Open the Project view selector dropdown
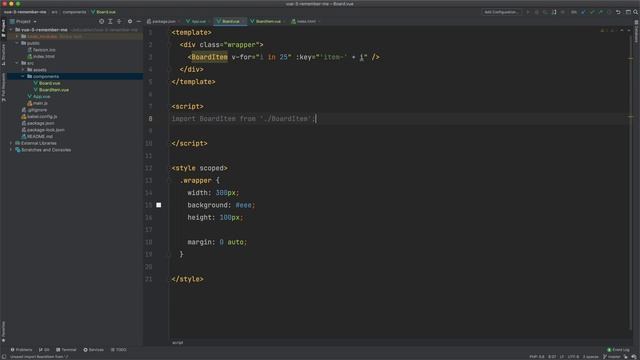640x360 pixels. [x=23, y=21]
